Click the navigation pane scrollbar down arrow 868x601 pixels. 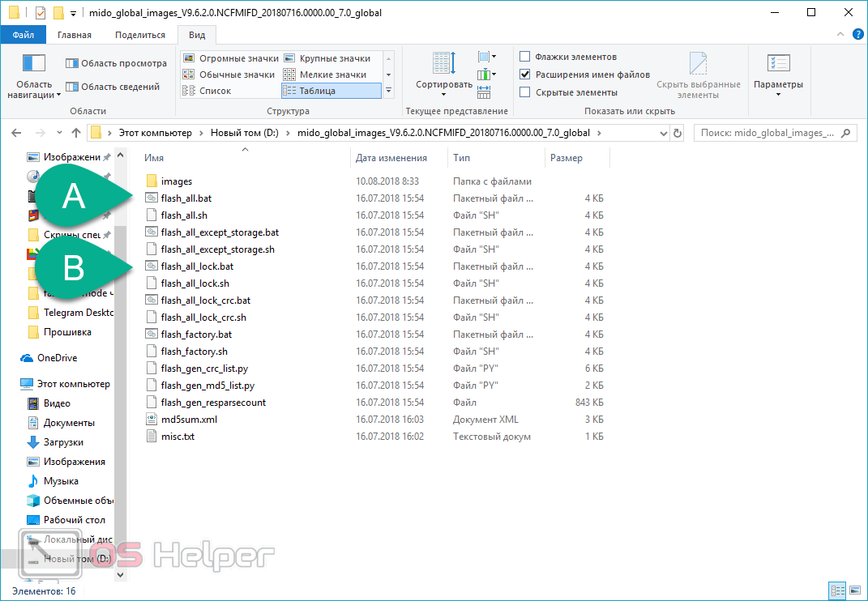point(121,575)
